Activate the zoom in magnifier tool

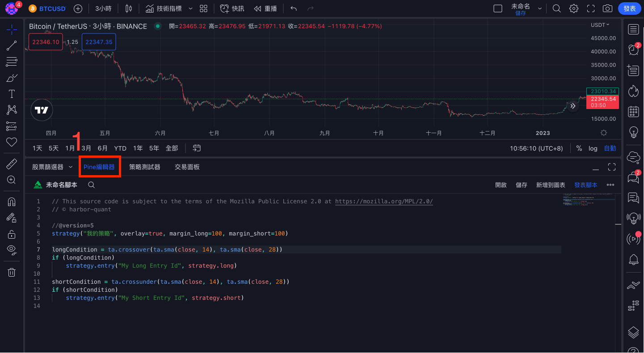(12, 180)
